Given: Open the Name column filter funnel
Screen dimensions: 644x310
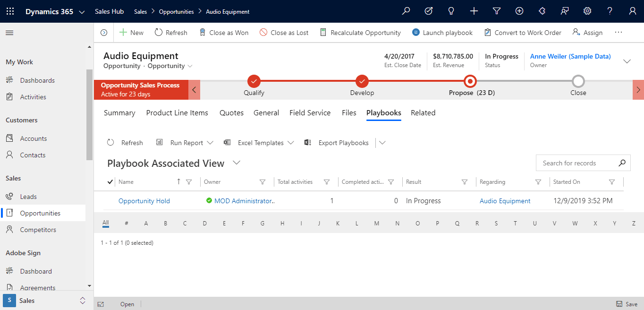Looking at the screenshot, I should pos(189,182).
